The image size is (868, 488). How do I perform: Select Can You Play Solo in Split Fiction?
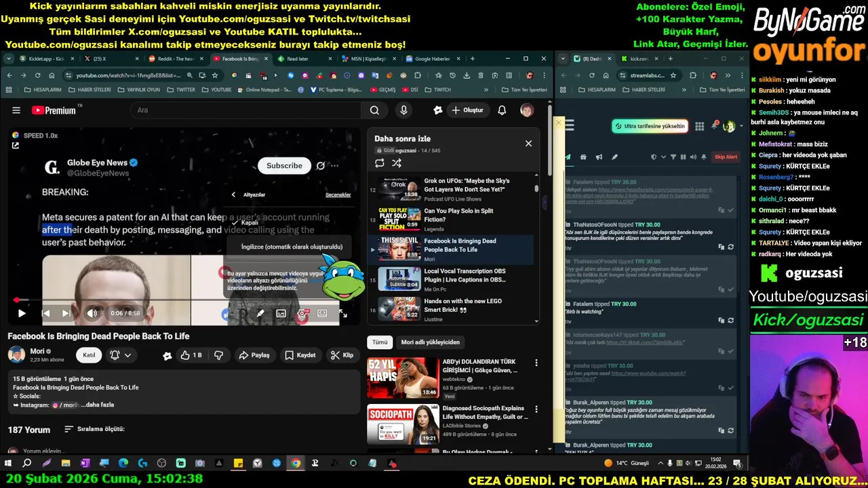coord(451,219)
